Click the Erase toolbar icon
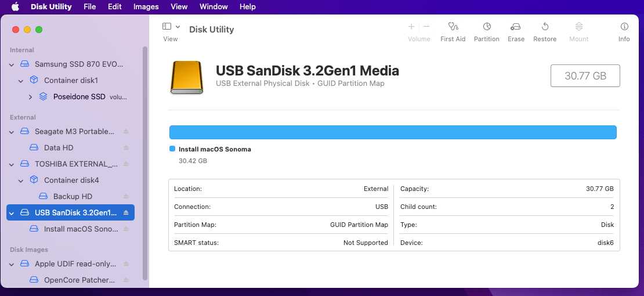Viewport: 644px width, 296px height. 515,32
